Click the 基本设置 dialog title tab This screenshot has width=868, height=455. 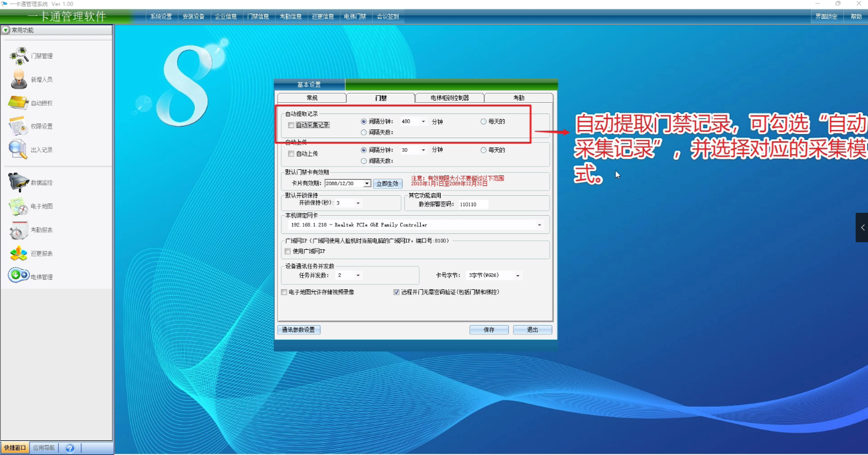(x=310, y=85)
